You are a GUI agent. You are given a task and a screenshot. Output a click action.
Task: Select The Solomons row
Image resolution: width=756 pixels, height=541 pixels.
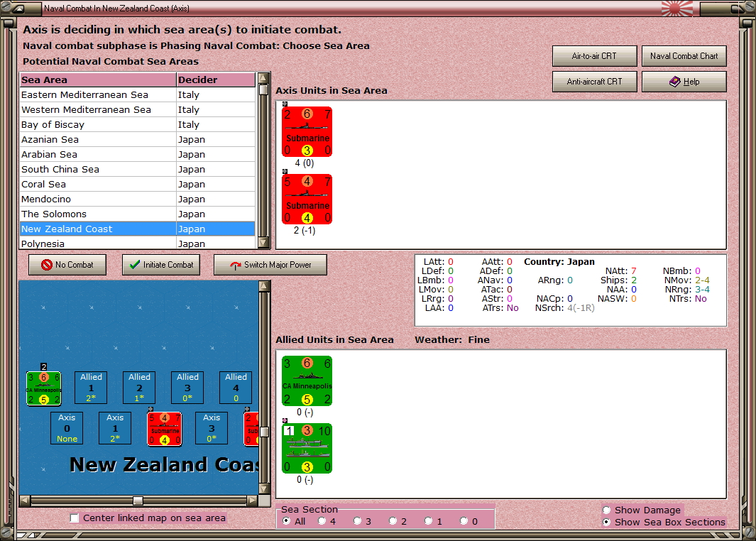point(138,214)
